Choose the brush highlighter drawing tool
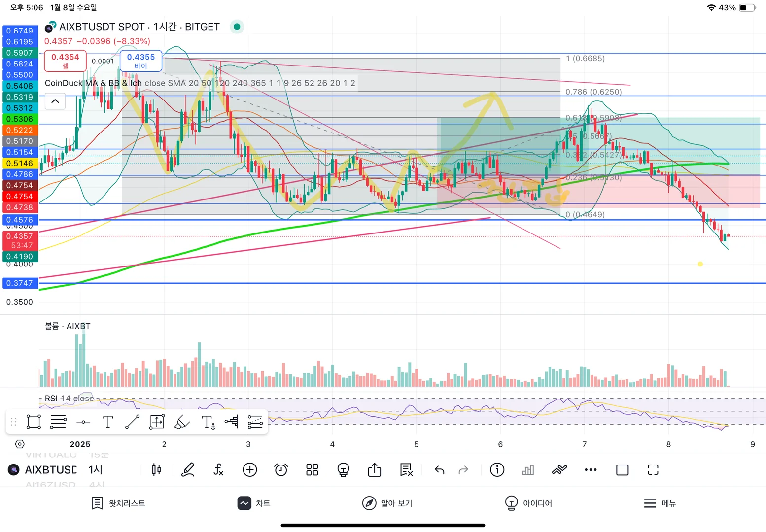The height and width of the screenshot is (532, 766). pos(182,422)
